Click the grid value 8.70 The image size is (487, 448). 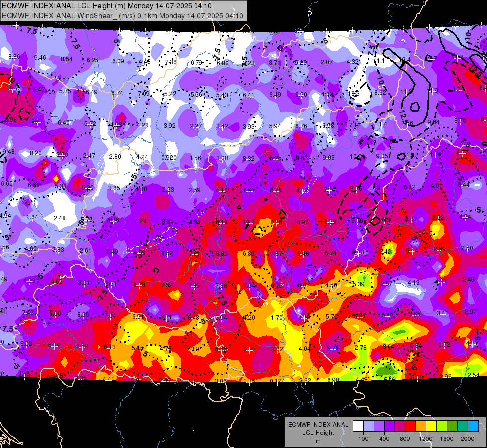(x=460, y=120)
